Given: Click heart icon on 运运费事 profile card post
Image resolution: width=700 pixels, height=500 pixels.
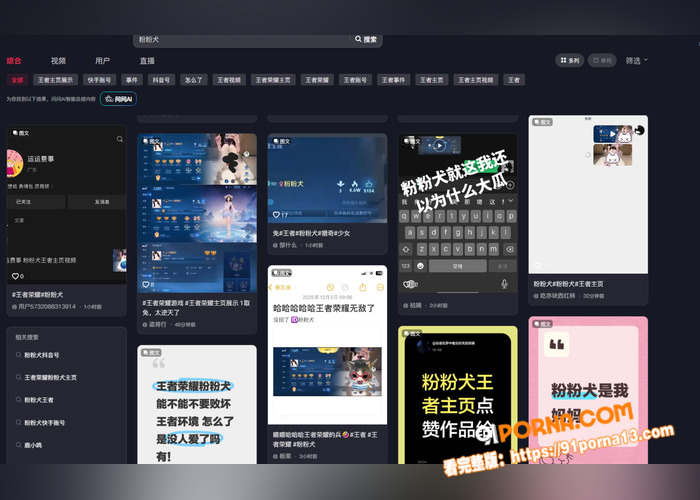Looking at the screenshot, I should pyautogui.click(x=15, y=276).
